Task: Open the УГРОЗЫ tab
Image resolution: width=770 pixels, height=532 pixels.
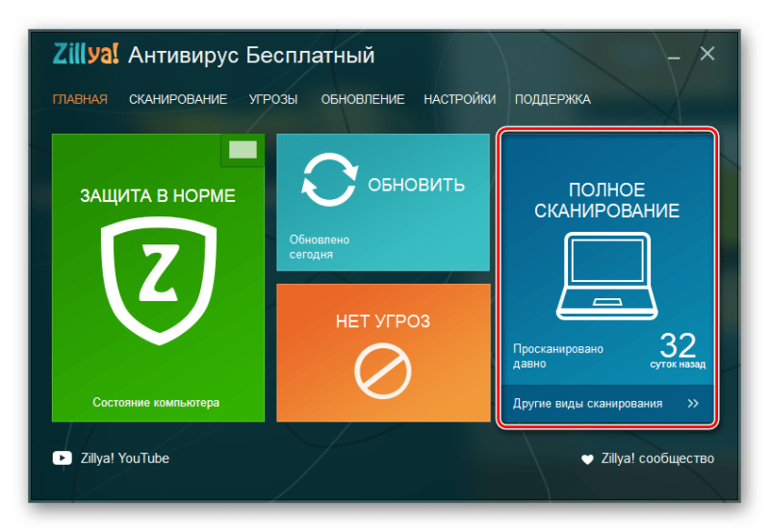Action: coord(273,99)
